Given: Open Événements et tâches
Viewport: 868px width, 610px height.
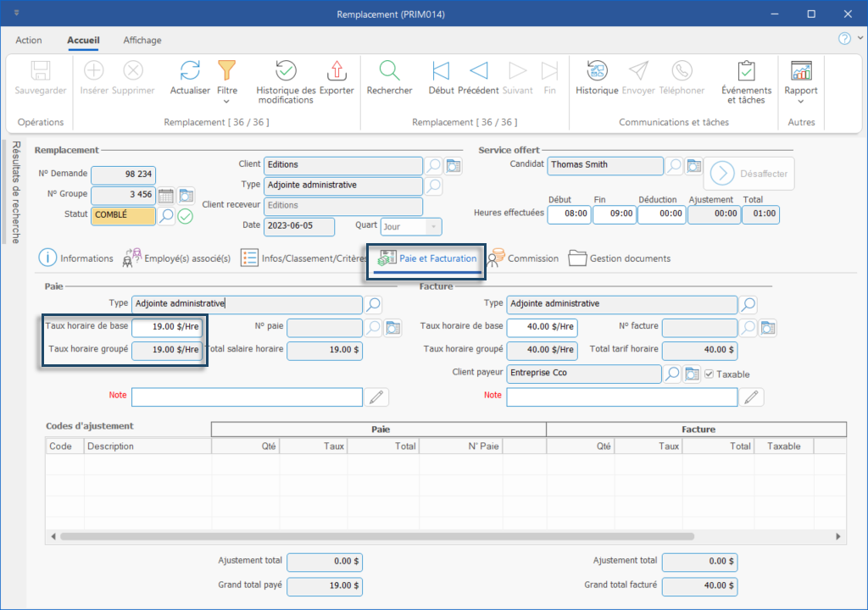Looking at the screenshot, I should [746, 71].
